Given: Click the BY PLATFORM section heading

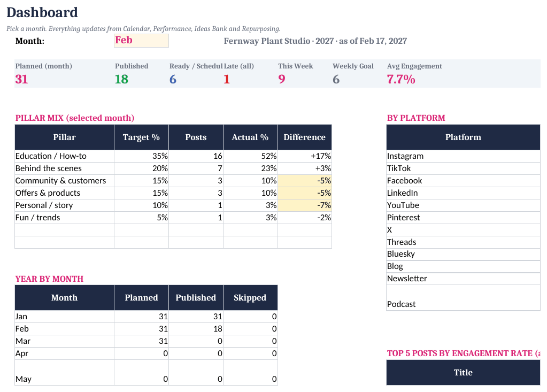Looking at the screenshot, I should point(416,118).
